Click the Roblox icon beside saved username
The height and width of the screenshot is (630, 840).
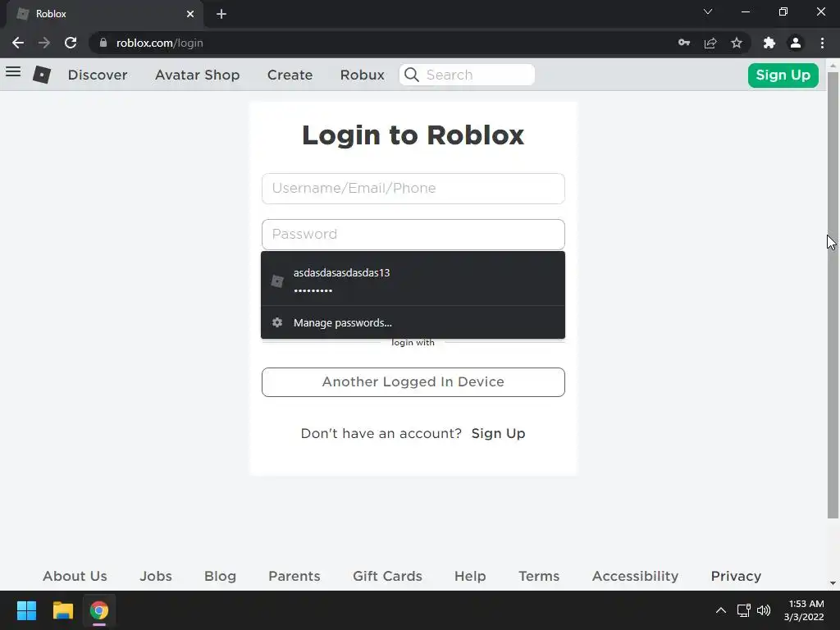277,281
